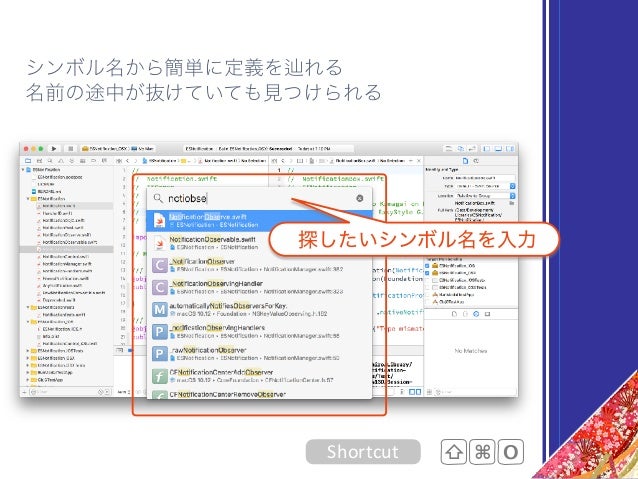This screenshot has width=638, height=479.
Task: Toggle the right utilities panel visibility icon
Action: click(510, 149)
